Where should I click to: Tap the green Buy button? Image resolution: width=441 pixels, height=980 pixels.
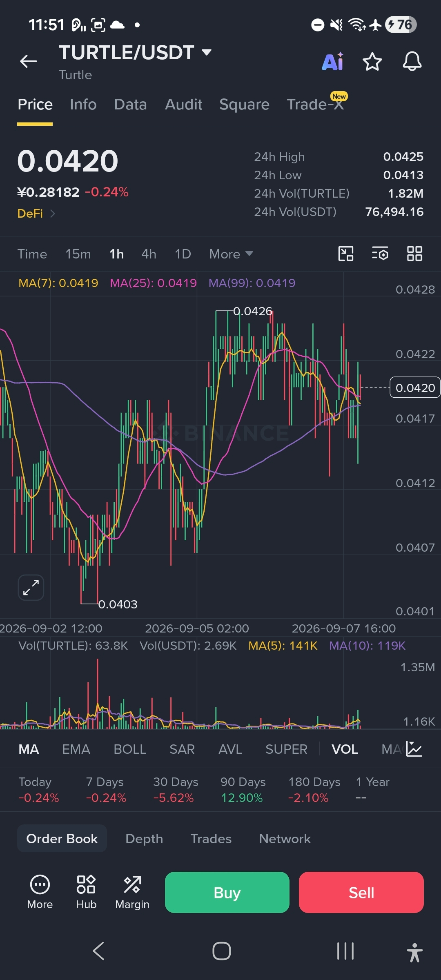coord(227,892)
